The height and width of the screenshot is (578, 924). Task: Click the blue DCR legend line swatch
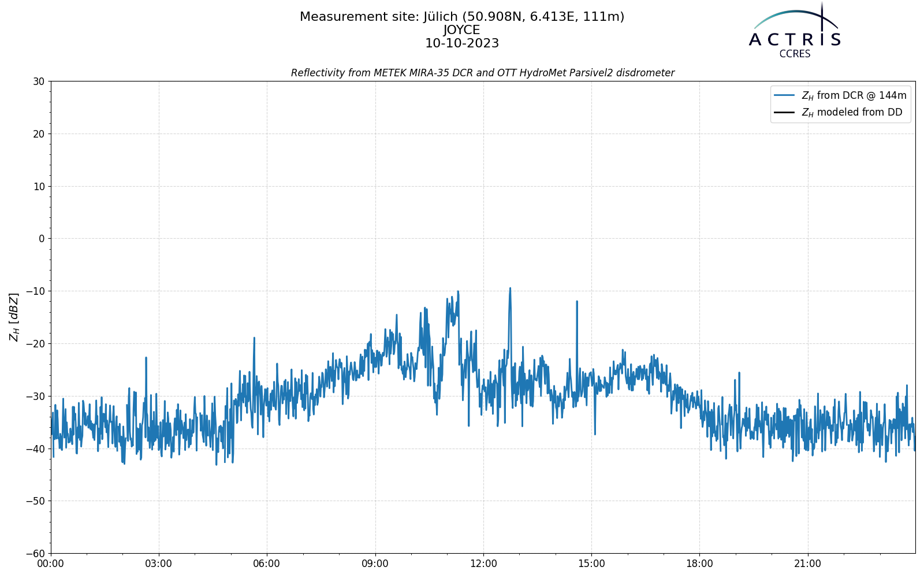pos(785,95)
